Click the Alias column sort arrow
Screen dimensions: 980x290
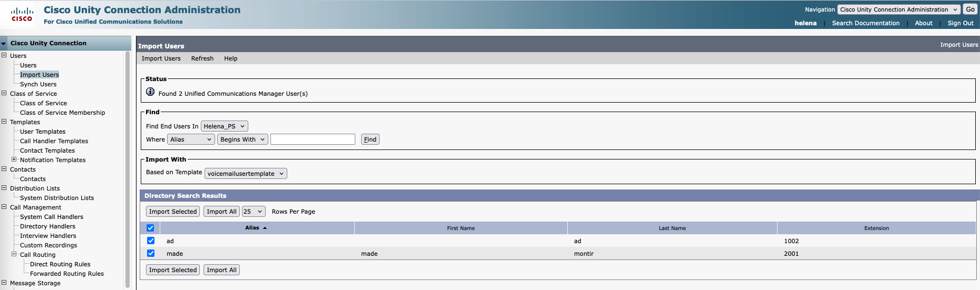tap(265, 228)
